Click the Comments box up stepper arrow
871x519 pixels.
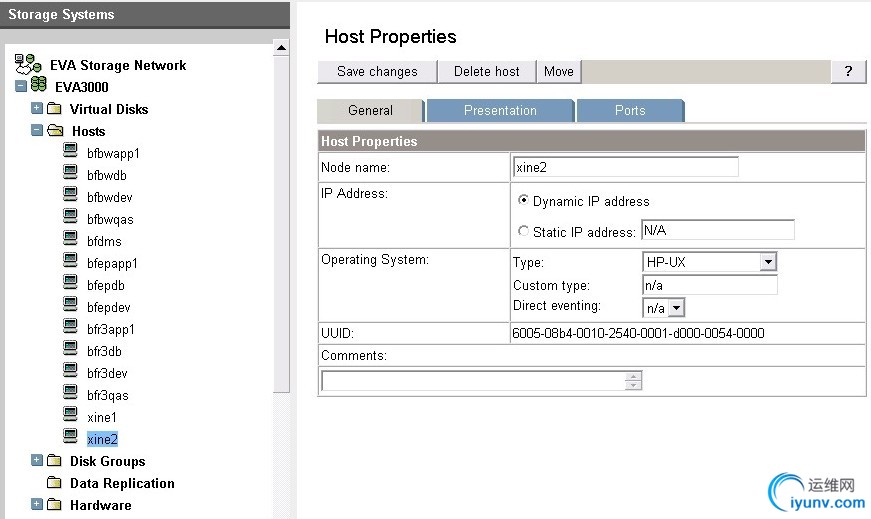(633, 376)
